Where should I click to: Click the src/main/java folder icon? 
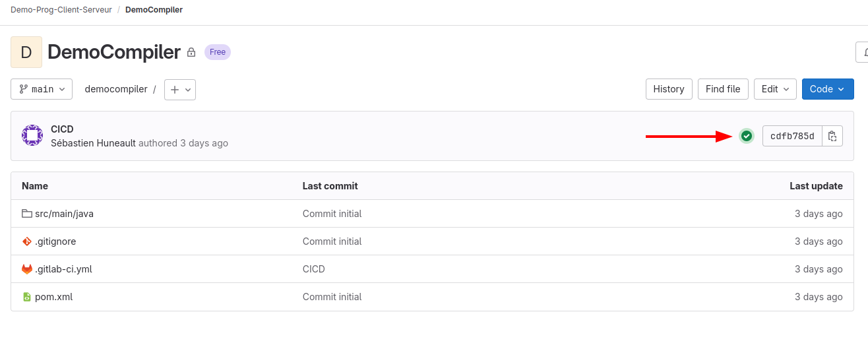[x=27, y=214]
